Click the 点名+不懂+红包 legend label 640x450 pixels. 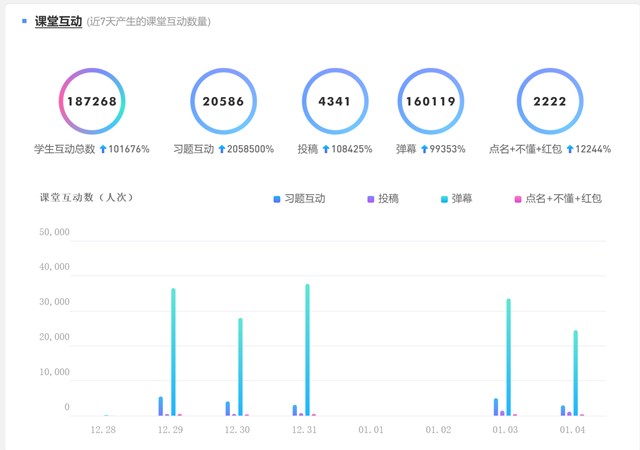coord(564,198)
